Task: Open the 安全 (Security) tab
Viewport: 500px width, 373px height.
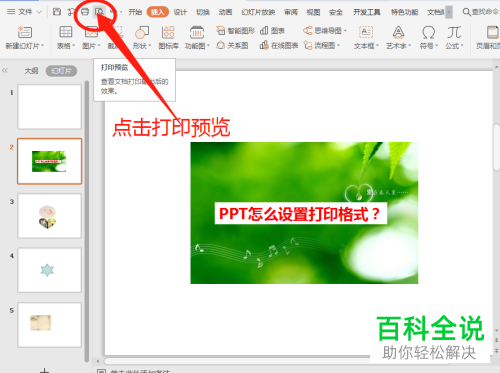Action: [336, 12]
